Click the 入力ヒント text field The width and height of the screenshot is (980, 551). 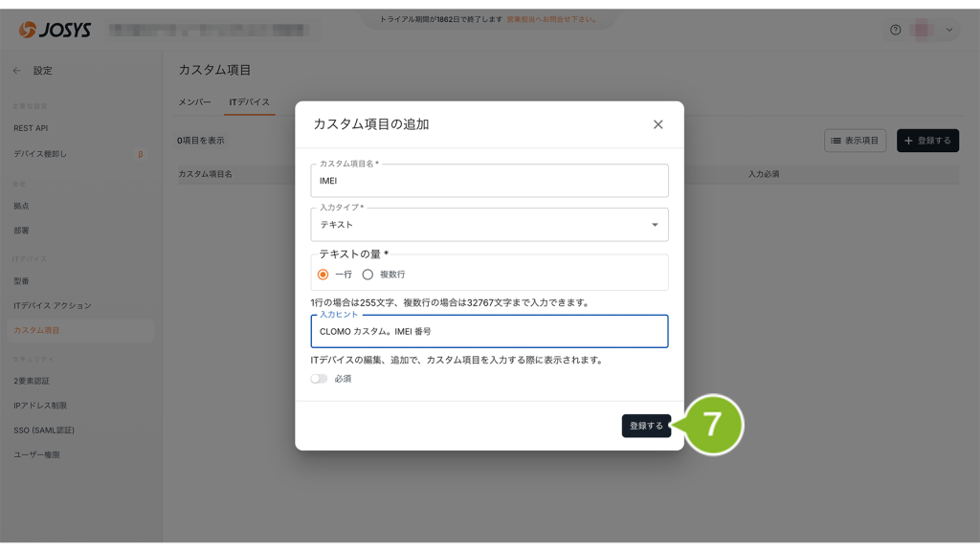489,332
